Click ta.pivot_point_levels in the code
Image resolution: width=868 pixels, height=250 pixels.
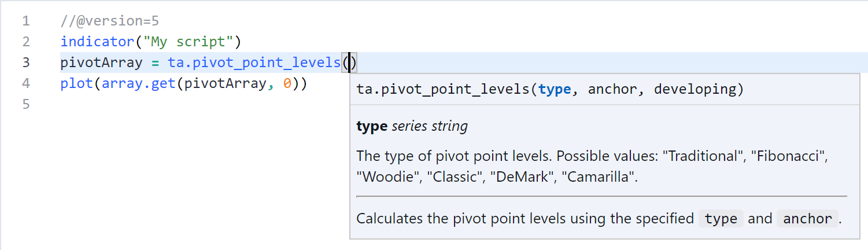(254, 62)
